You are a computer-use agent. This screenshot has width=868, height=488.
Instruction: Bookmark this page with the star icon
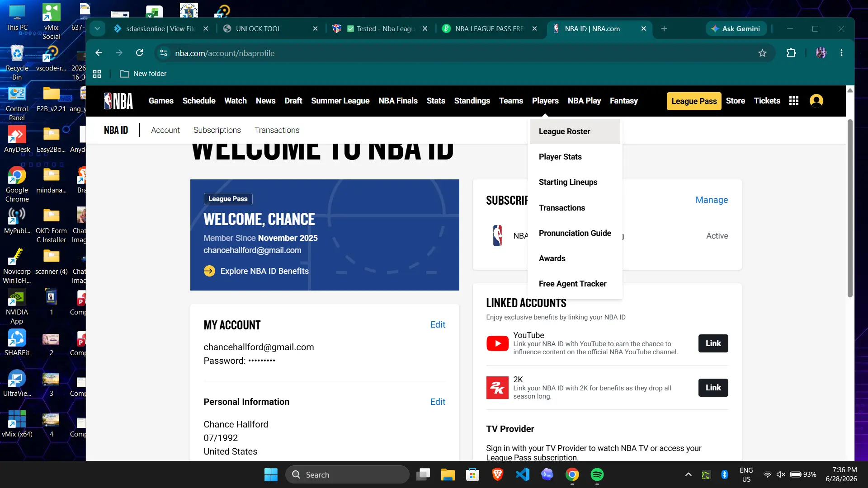(x=762, y=53)
